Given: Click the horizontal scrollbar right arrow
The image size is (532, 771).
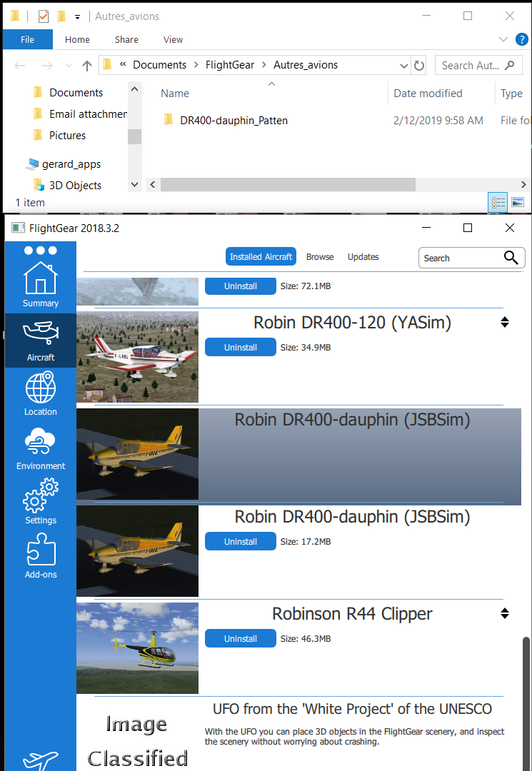Looking at the screenshot, I should (523, 184).
